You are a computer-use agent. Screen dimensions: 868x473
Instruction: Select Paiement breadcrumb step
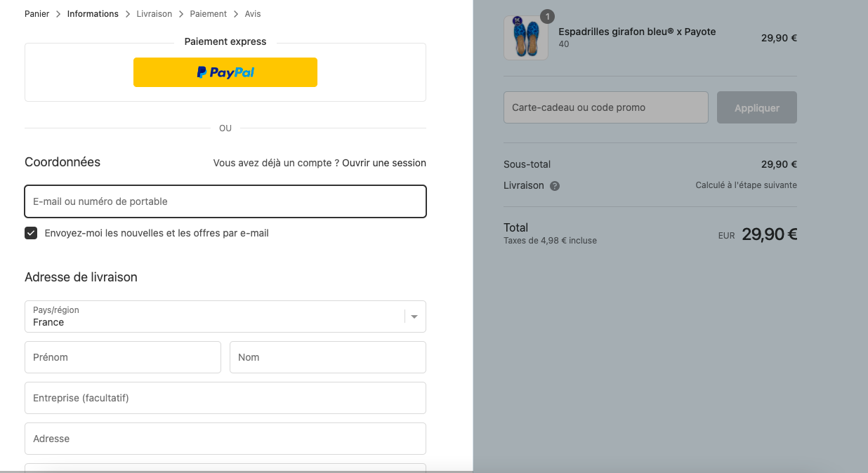tap(209, 14)
